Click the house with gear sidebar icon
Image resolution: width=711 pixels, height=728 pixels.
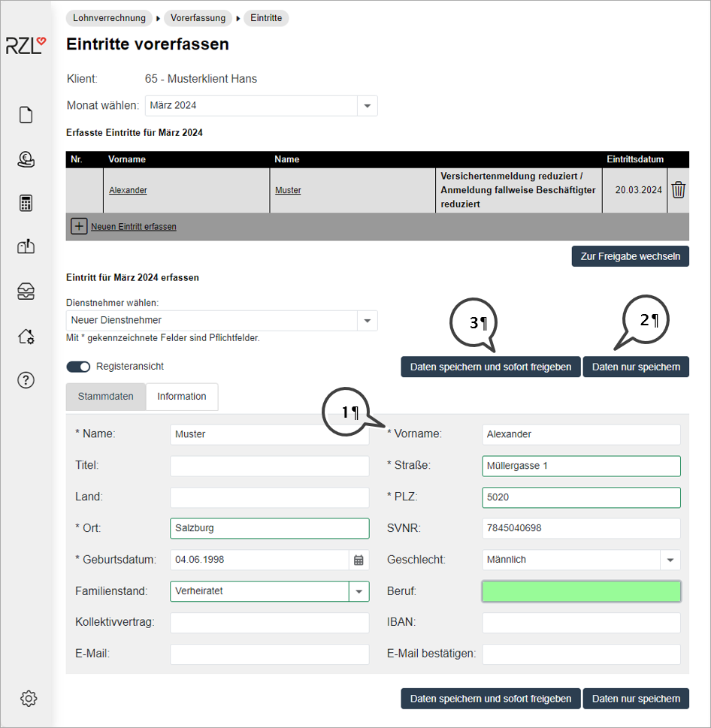point(26,337)
